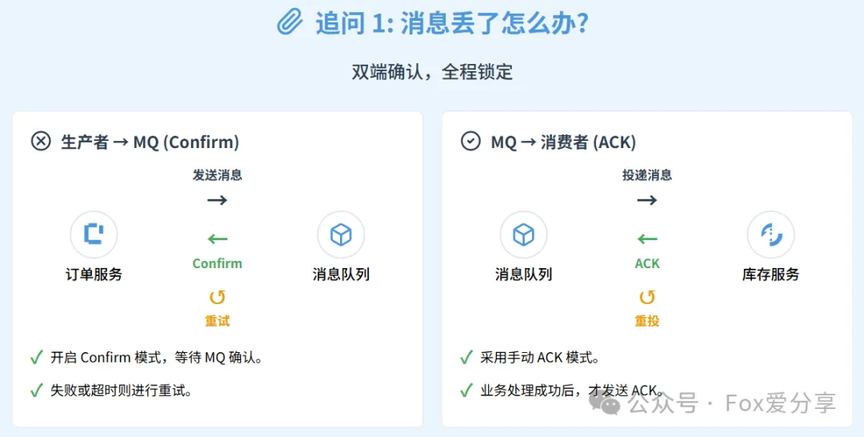
Task: Click the checkmark beside 采用手动 ACK 模式
Action: tap(466, 357)
